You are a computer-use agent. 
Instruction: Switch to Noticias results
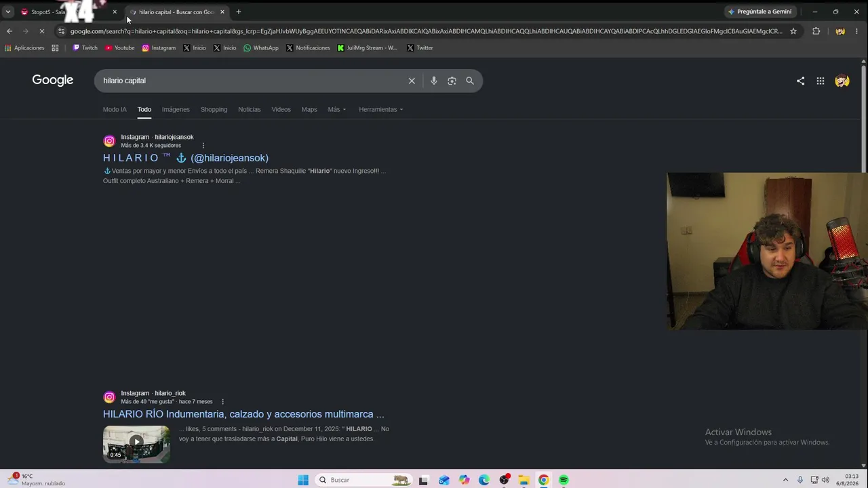[x=250, y=109]
